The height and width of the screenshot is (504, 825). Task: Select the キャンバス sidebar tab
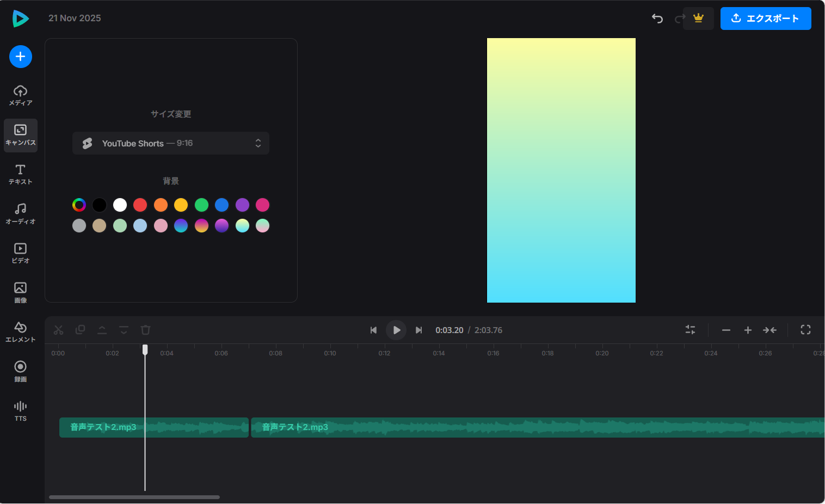[21, 136]
